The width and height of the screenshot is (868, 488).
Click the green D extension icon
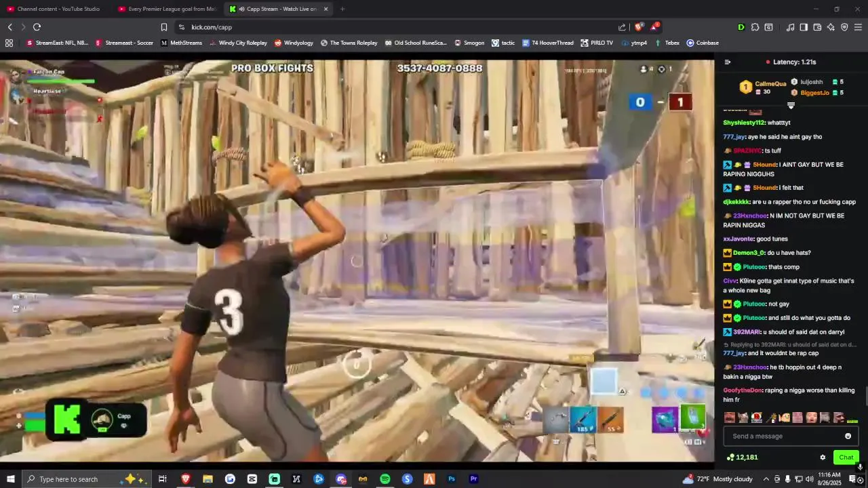(741, 27)
